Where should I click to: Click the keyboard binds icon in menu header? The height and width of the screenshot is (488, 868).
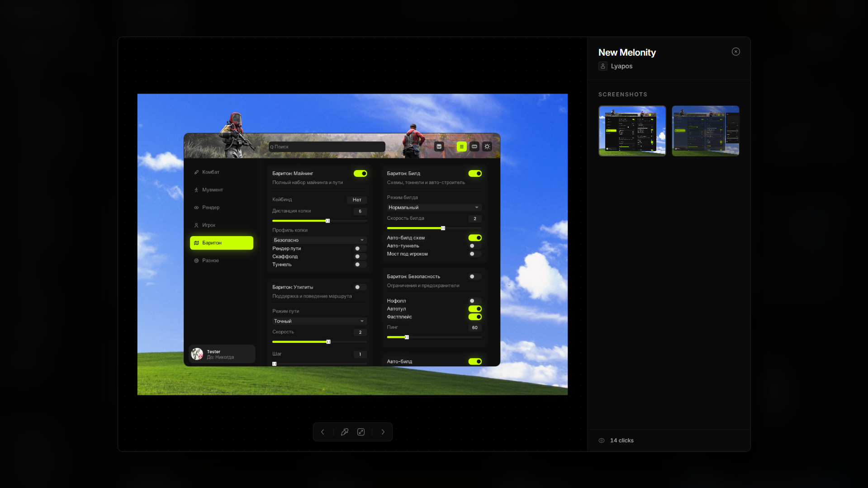tap(474, 147)
